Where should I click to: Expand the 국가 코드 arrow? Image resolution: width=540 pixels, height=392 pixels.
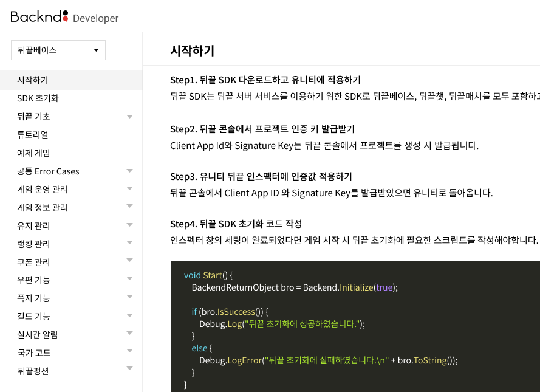pos(129,351)
